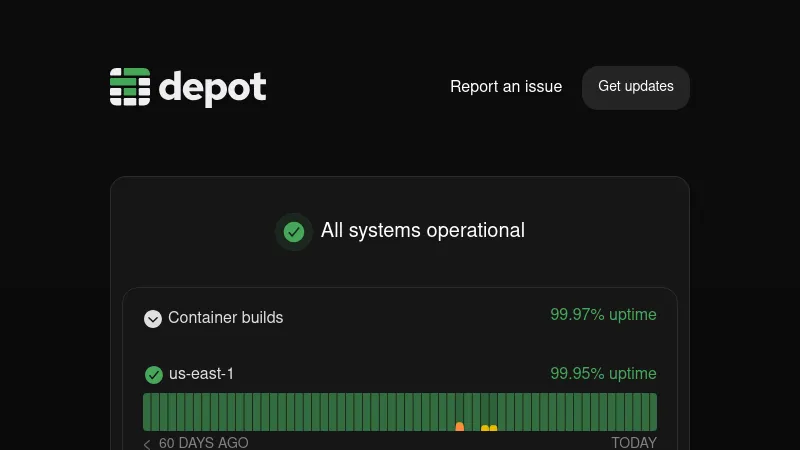This screenshot has width=800, height=450.
Task: Click the 99.97% uptime value
Action: point(603,315)
